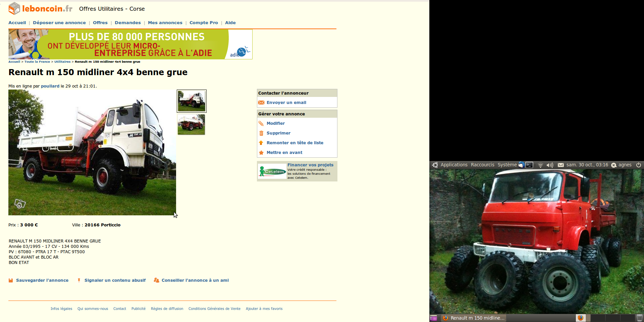Open the messaging envelope indicator
The height and width of the screenshot is (322, 644).
point(560,165)
